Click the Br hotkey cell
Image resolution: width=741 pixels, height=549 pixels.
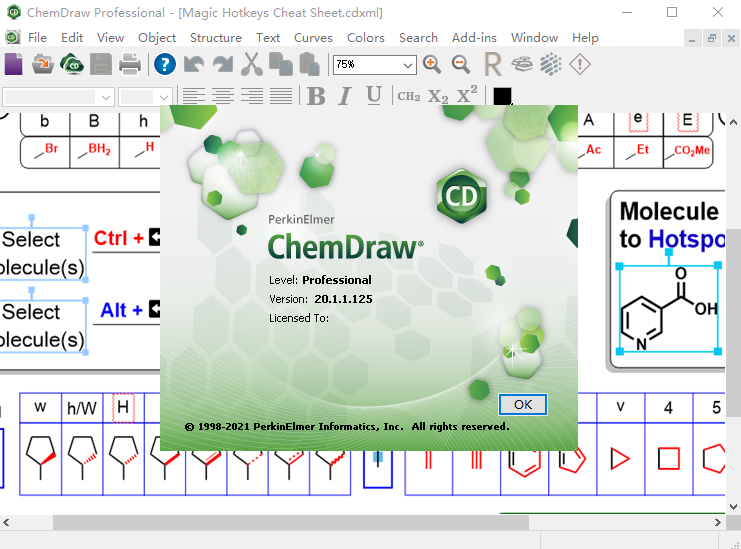coord(45,152)
